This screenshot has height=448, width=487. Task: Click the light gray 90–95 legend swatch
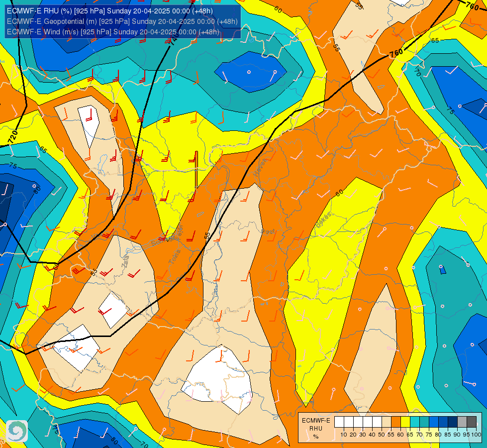462,422
